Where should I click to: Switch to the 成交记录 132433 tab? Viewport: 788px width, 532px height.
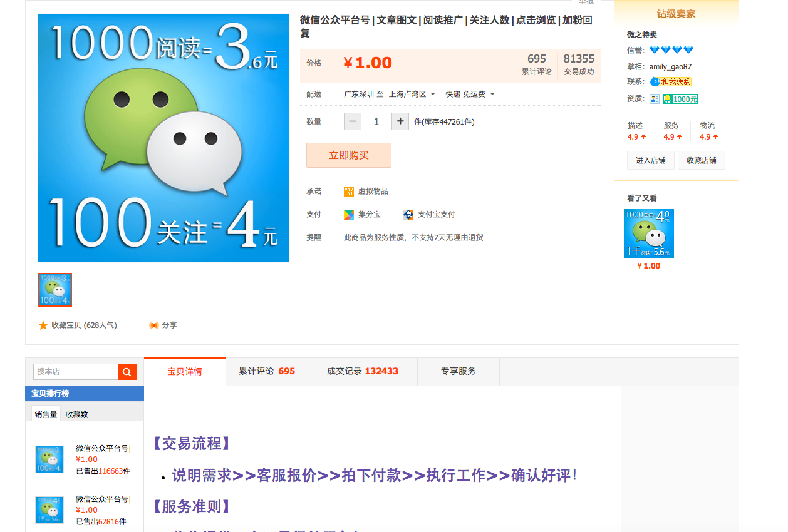363,372
